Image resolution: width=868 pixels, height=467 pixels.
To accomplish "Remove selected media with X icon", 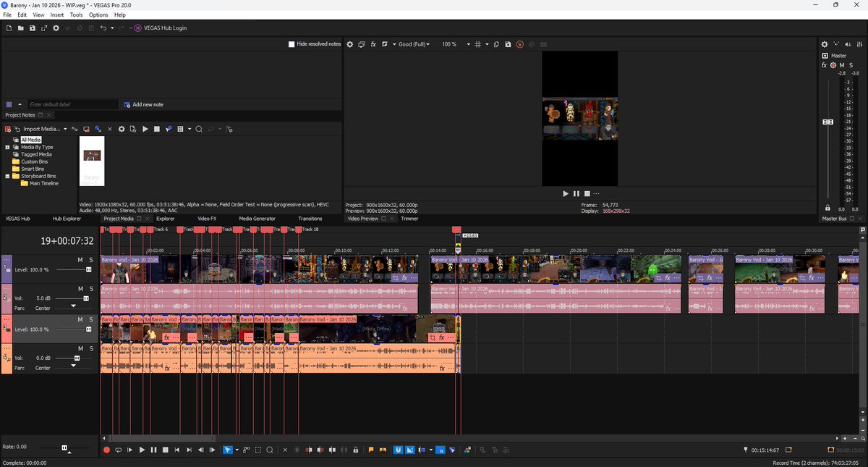I will pos(110,129).
